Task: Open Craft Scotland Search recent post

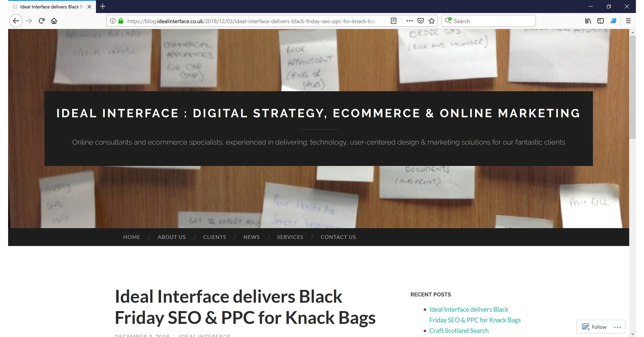Action: pyautogui.click(x=459, y=331)
